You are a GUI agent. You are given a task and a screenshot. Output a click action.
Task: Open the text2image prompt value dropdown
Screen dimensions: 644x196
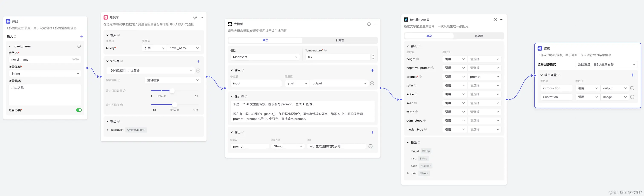[x=484, y=77]
